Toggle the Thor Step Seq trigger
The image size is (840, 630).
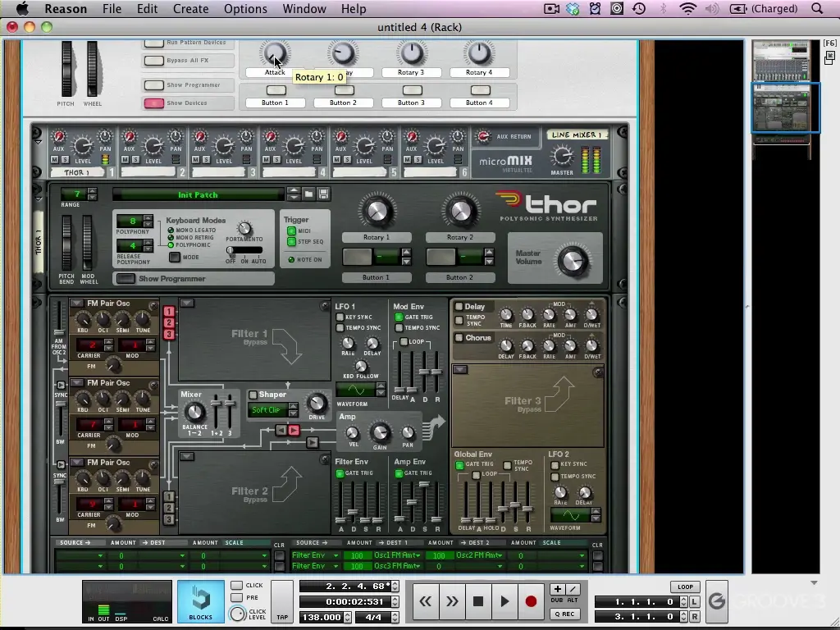(x=291, y=242)
